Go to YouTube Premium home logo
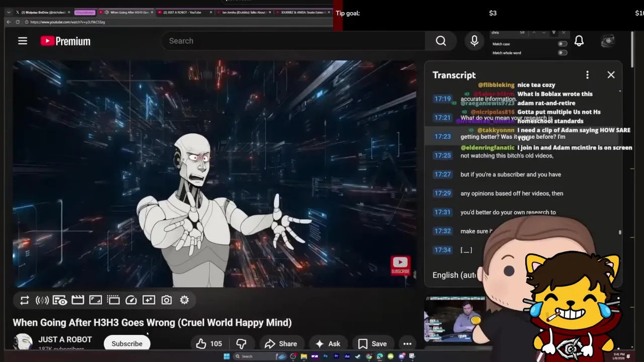The width and height of the screenshot is (644, 362). click(x=65, y=41)
